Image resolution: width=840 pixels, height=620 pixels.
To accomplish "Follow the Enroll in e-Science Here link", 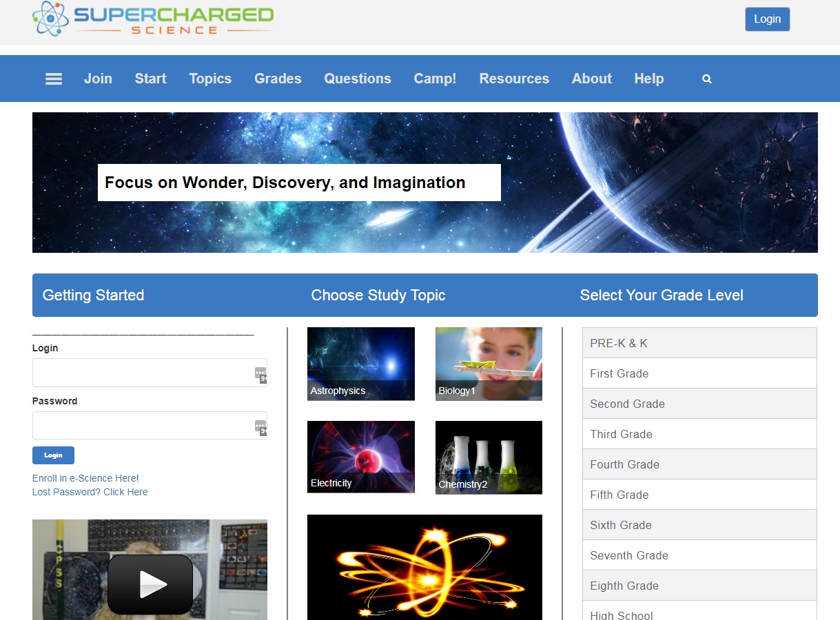I will pyautogui.click(x=85, y=478).
